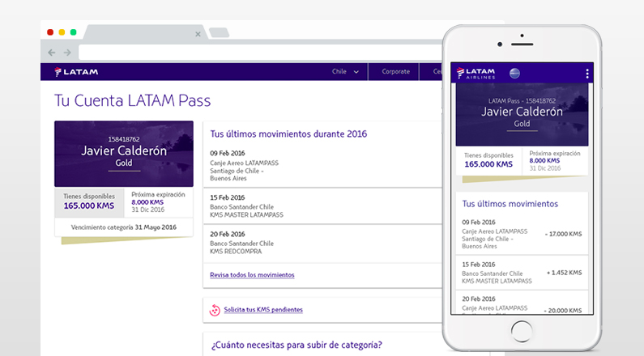Select the phone's 15 Feb 2016 +1.452 KMS row
Viewport: 644px width, 356px height.
coord(522,273)
